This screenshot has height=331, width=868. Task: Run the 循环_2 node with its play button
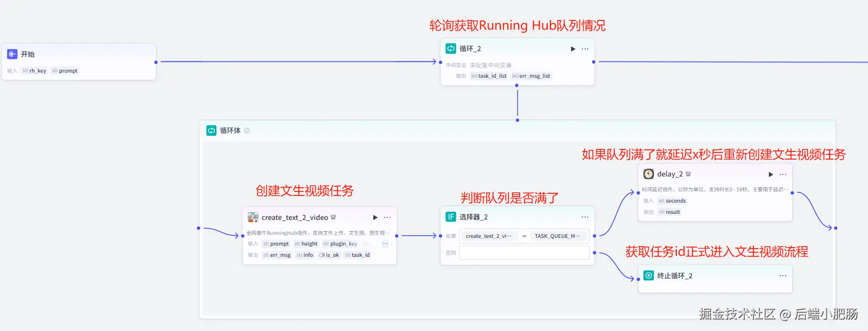(573, 49)
